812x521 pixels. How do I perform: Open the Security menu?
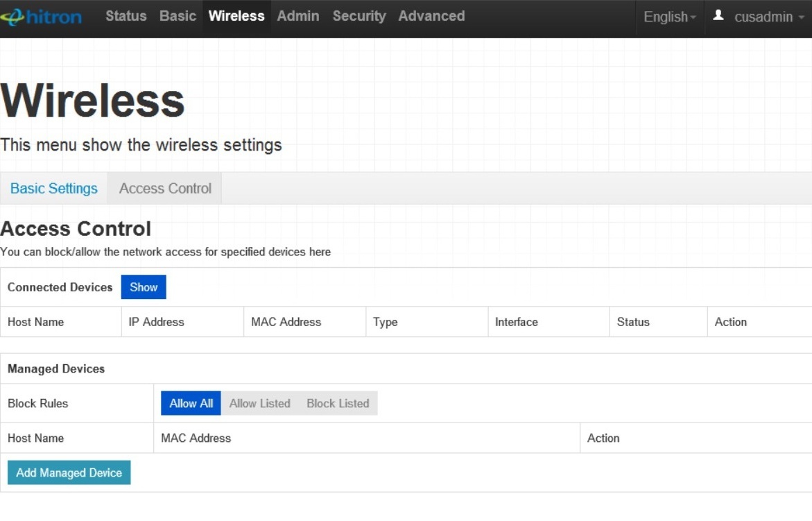(x=359, y=15)
